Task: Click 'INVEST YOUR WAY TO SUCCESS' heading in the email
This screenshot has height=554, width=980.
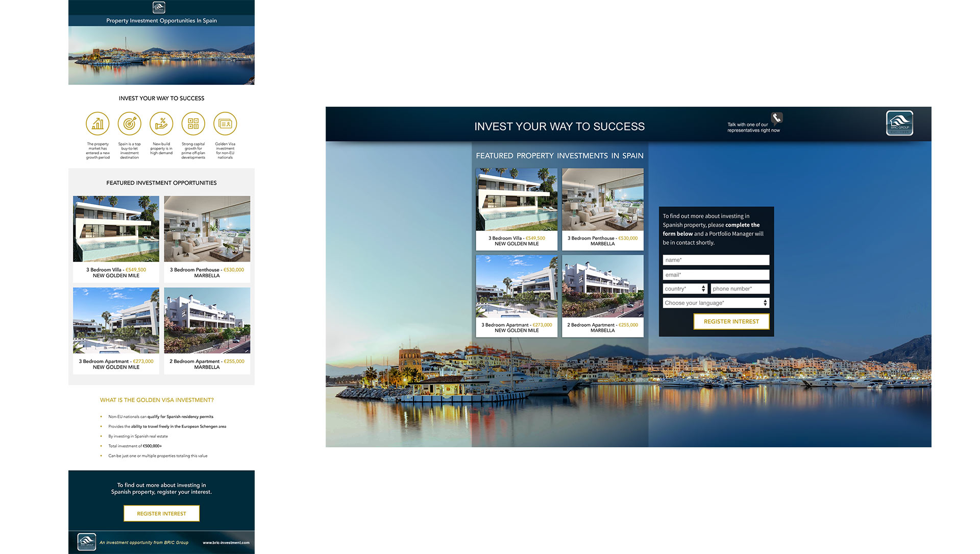Action: [161, 99]
